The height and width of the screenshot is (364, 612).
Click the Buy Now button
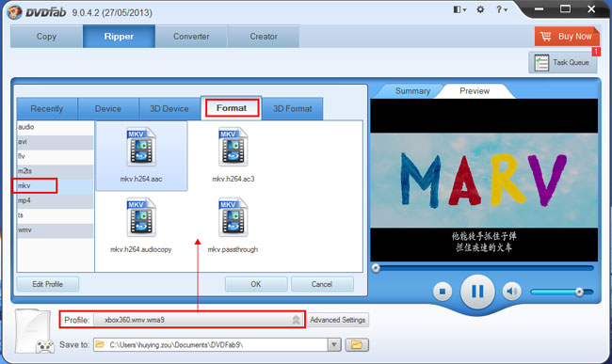pos(567,37)
